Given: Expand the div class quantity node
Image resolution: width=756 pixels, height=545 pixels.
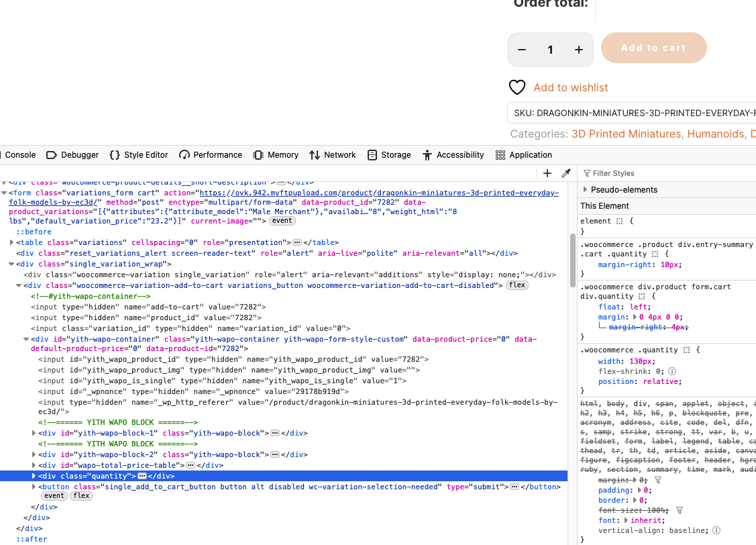Looking at the screenshot, I should pyautogui.click(x=34, y=476).
